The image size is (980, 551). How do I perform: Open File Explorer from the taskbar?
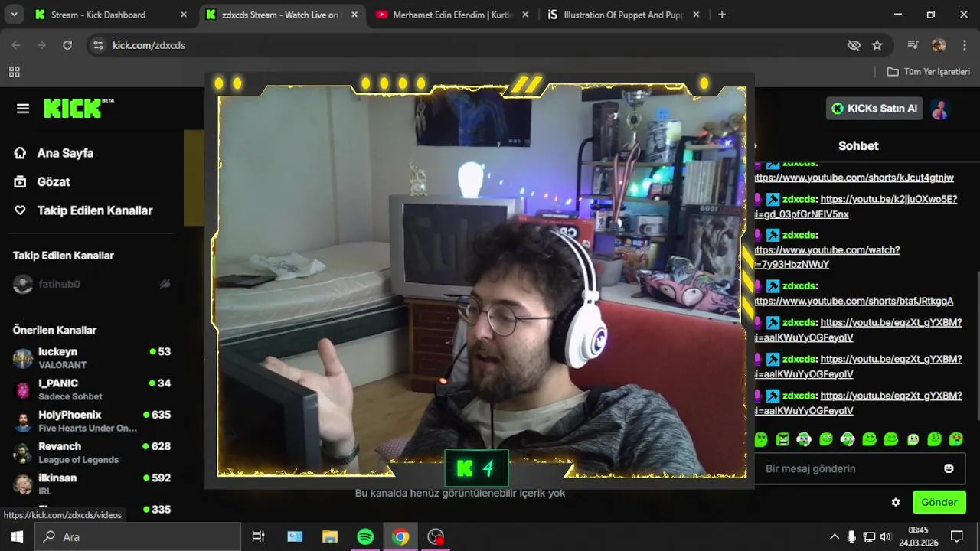tap(330, 536)
